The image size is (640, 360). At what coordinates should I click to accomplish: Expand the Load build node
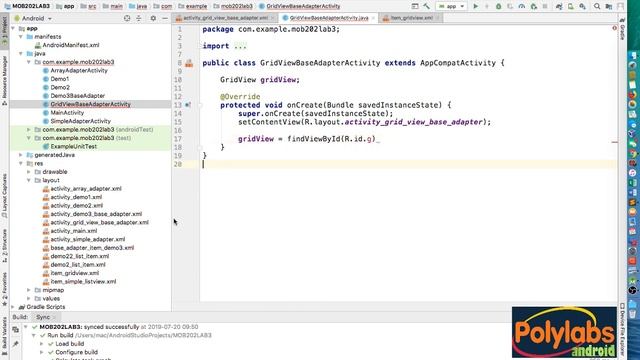[x=42, y=344]
